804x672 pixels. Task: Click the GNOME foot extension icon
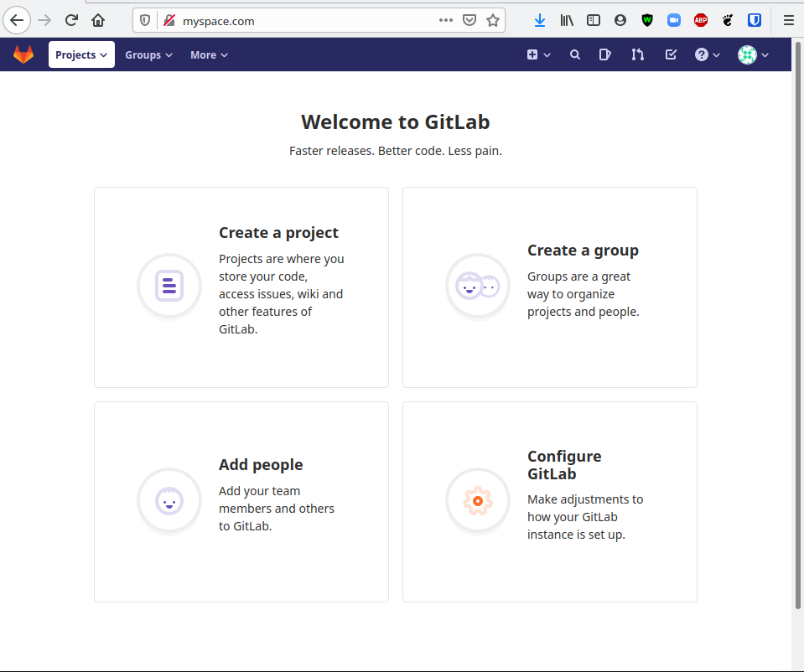pos(728,20)
